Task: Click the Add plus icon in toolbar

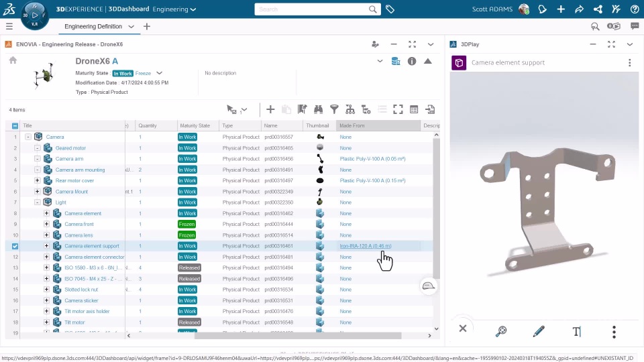Action: coord(270,109)
